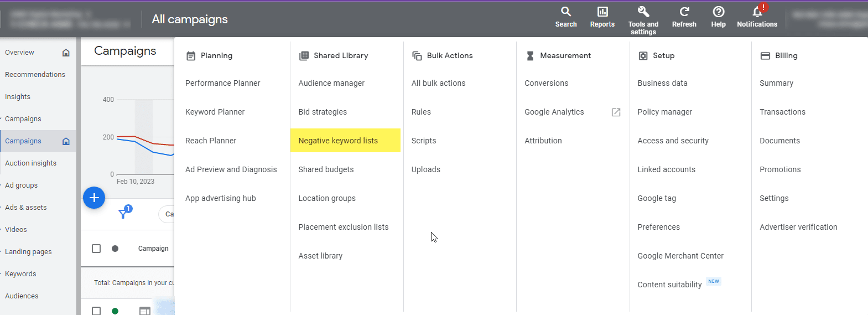This screenshot has width=868, height=315.
Task: Click Bulk Actions copy icon
Action: (417, 56)
